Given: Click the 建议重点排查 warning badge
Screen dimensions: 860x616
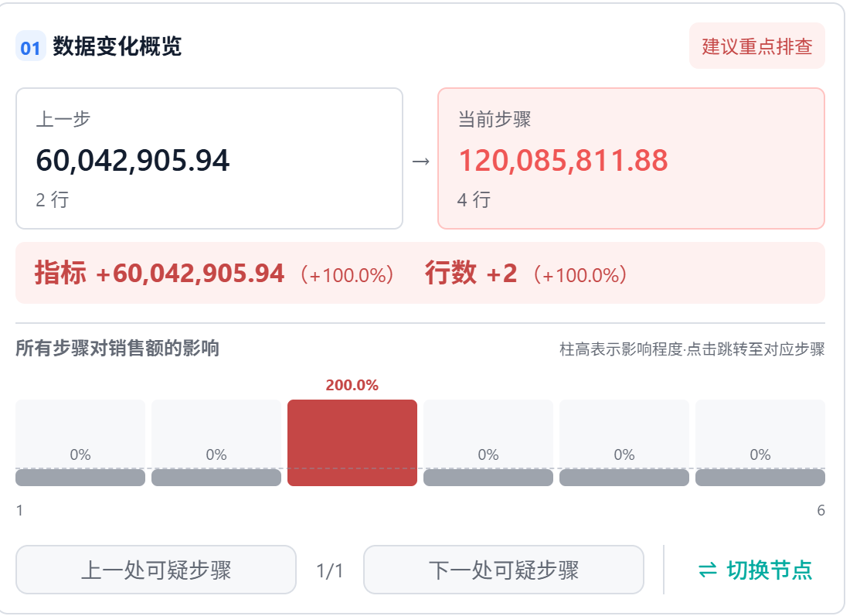Looking at the screenshot, I should (x=757, y=46).
